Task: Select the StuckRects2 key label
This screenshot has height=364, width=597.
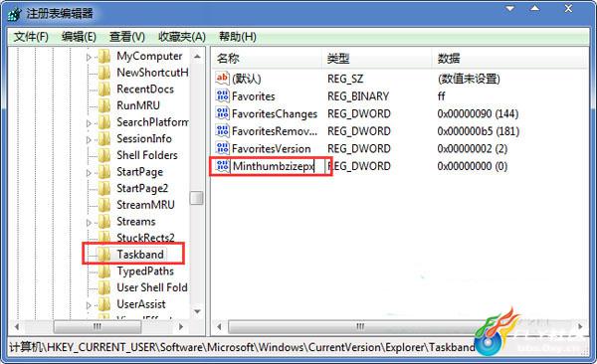Action: 145,238
